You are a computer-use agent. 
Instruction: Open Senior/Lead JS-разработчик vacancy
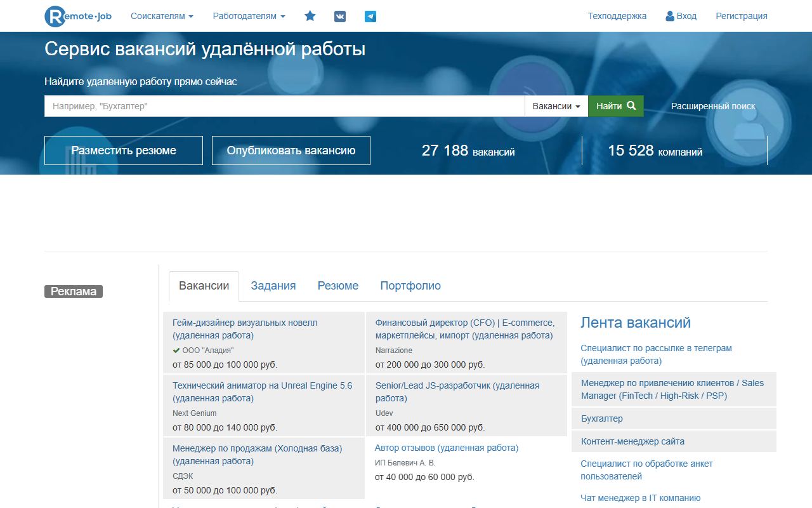[457, 392]
